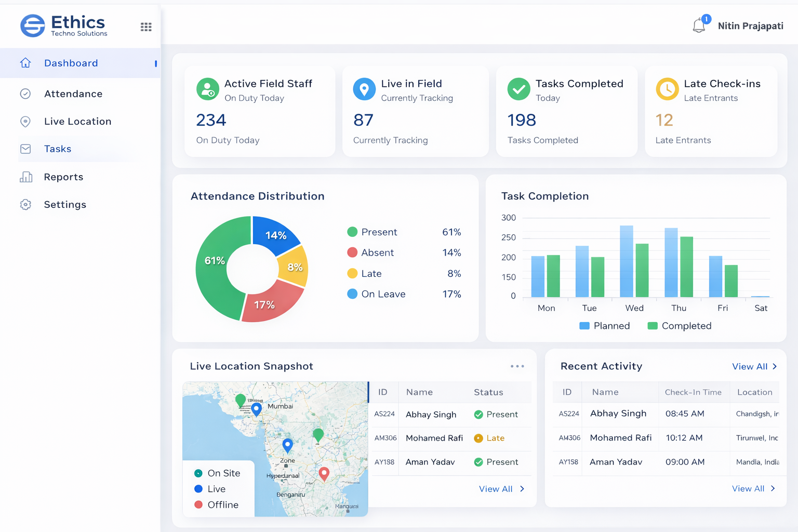Open Nitin Prajapati user profile
The width and height of the screenshot is (798, 532).
[x=750, y=26]
